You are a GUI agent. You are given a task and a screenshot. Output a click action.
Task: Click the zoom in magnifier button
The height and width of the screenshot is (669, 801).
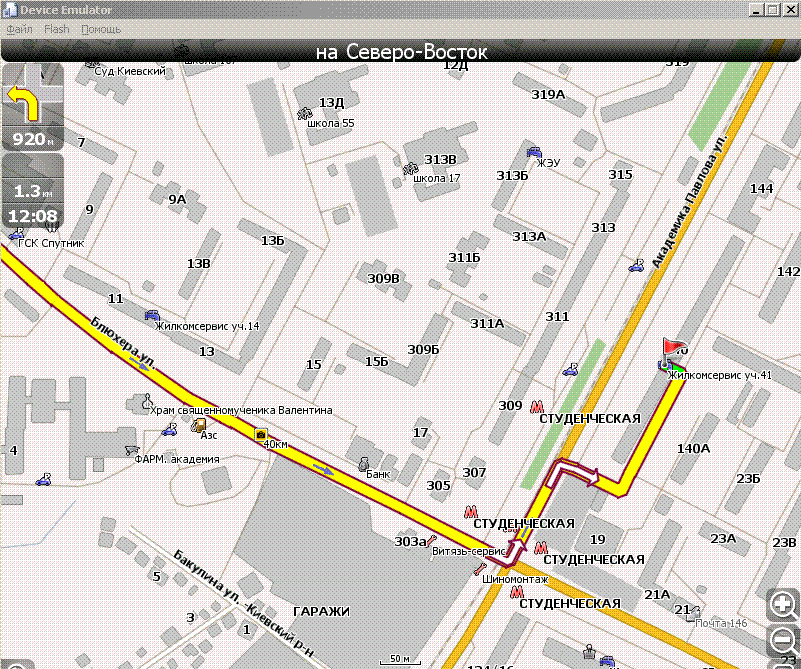coord(783,605)
